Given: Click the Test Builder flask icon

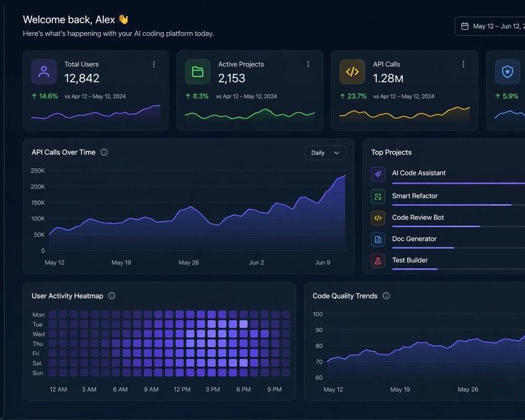Looking at the screenshot, I should [378, 261].
